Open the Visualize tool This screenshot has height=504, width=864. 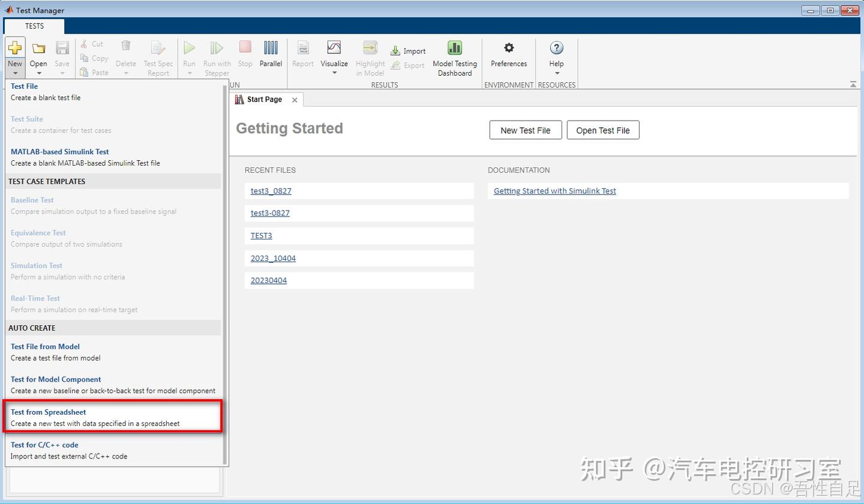[334, 54]
